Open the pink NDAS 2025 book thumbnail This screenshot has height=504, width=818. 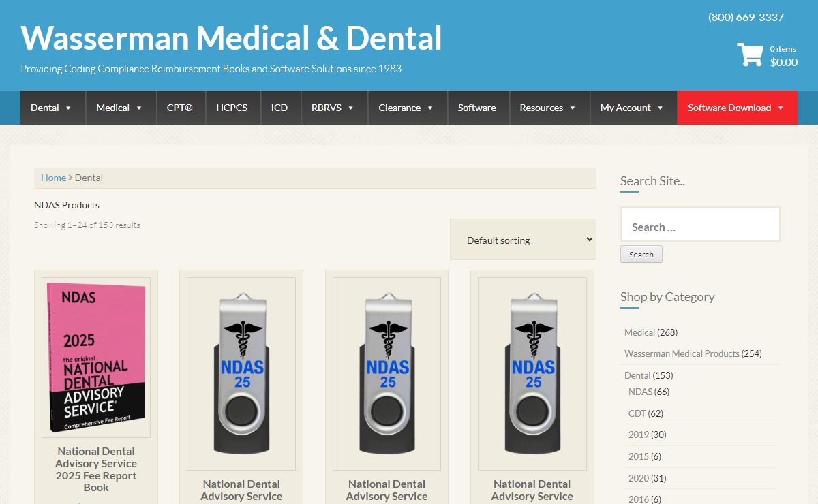pos(96,358)
